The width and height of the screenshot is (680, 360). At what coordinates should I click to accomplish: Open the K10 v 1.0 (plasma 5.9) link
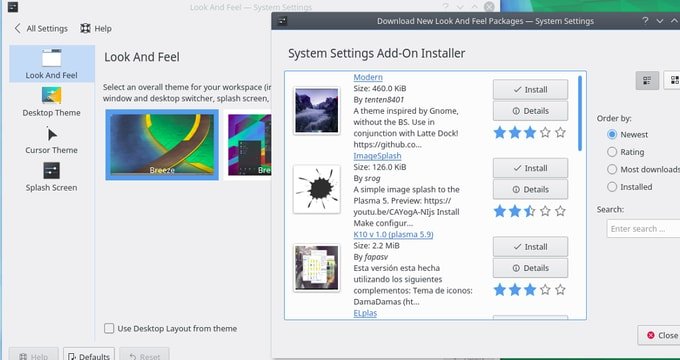pos(393,234)
